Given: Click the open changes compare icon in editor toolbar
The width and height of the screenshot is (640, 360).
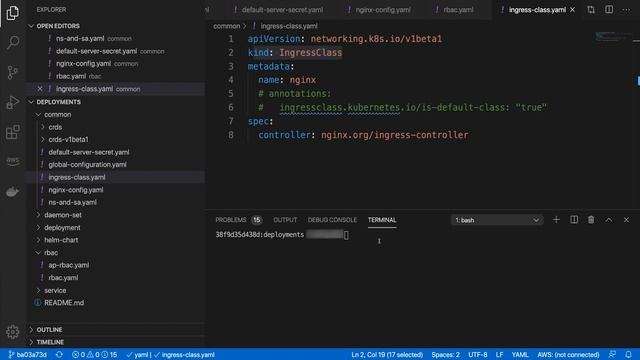Looking at the screenshot, I should click(591, 9).
